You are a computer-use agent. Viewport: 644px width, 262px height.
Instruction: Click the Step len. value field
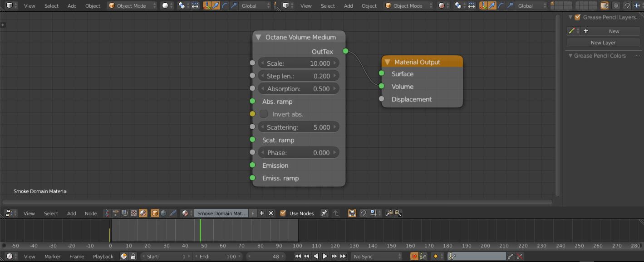pos(299,76)
